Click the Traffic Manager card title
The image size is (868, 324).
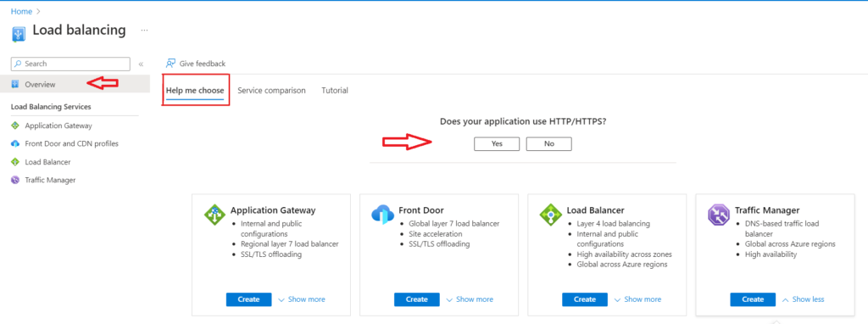767,210
